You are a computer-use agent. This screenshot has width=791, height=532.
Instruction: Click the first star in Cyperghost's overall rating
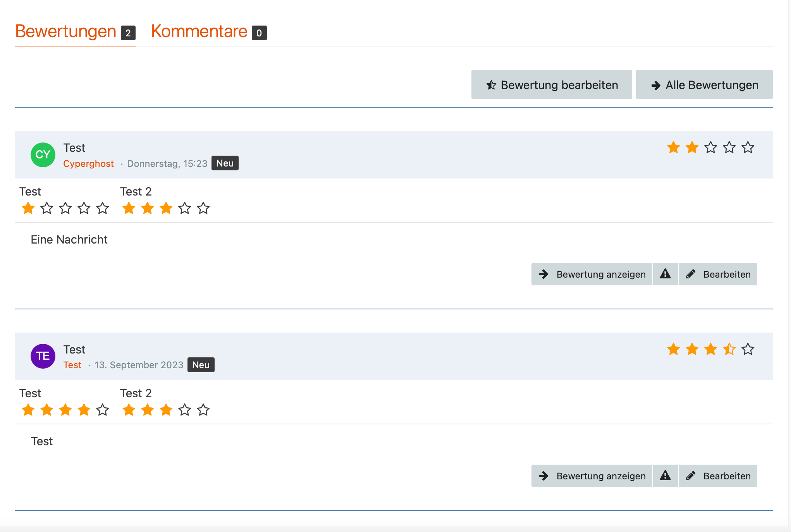(673, 148)
